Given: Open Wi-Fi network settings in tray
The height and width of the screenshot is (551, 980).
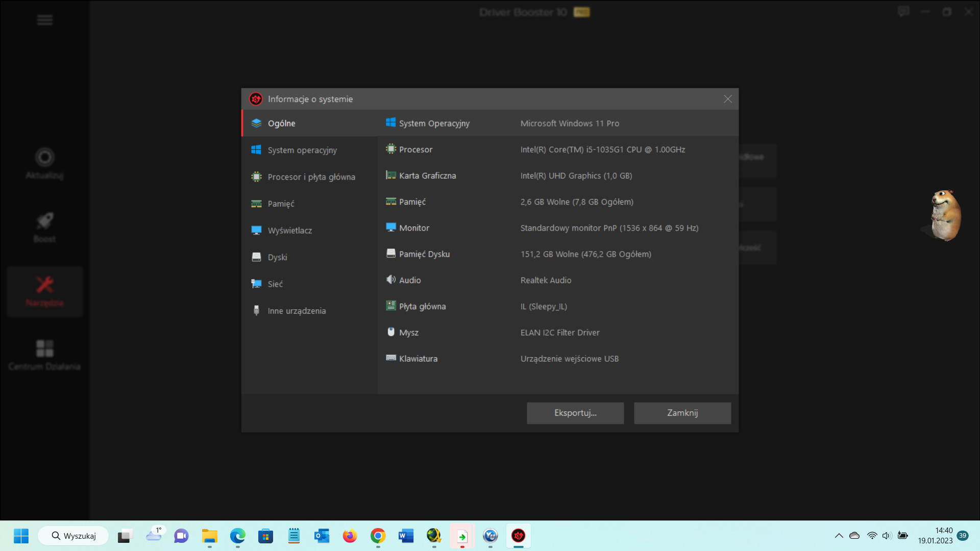Looking at the screenshot, I should 872,536.
